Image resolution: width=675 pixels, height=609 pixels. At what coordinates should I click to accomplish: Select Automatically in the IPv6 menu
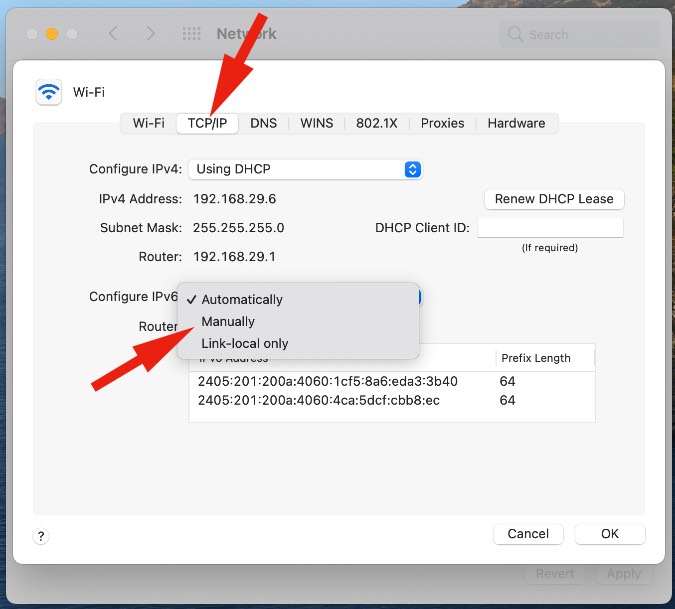pos(242,299)
